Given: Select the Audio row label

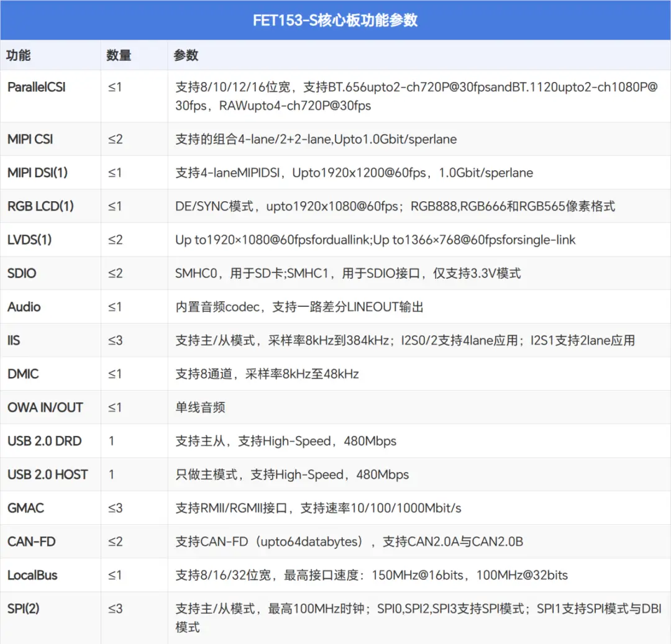Looking at the screenshot, I should click(x=22, y=307).
